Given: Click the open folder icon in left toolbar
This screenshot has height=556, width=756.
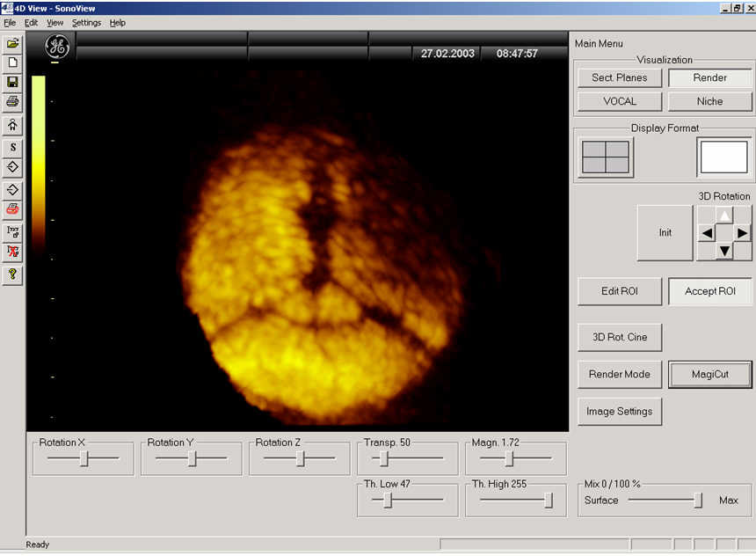Looking at the screenshot, I should 12,43.
